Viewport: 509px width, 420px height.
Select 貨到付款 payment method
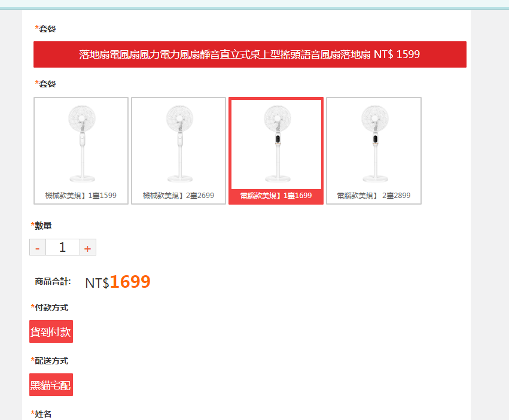[51, 331]
